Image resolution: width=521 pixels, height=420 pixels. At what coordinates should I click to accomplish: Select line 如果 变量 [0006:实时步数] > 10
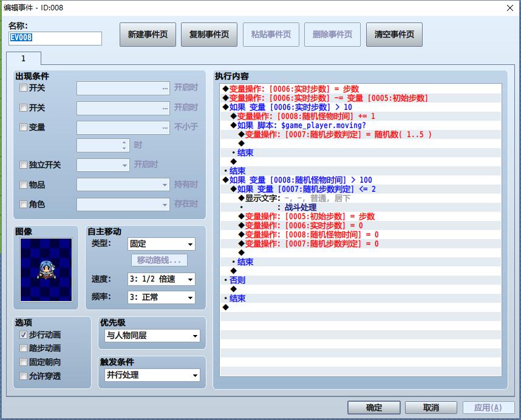click(361, 107)
